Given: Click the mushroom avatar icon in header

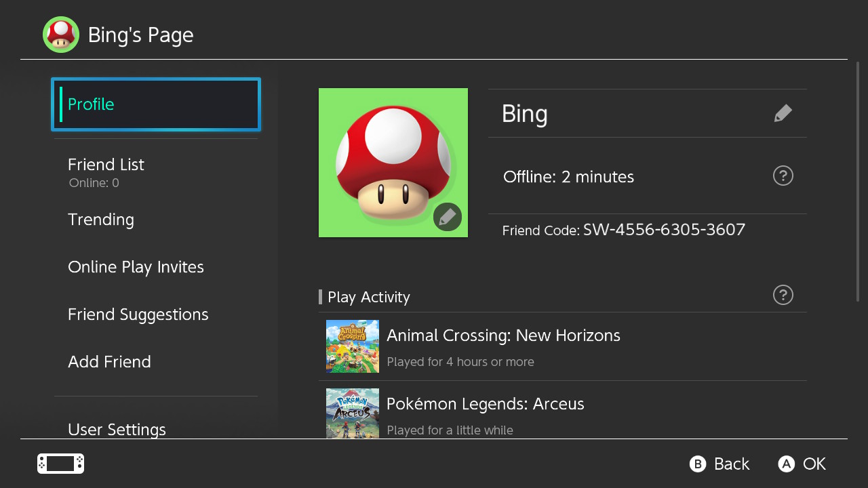Looking at the screenshot, I should (x=61, y=35).
